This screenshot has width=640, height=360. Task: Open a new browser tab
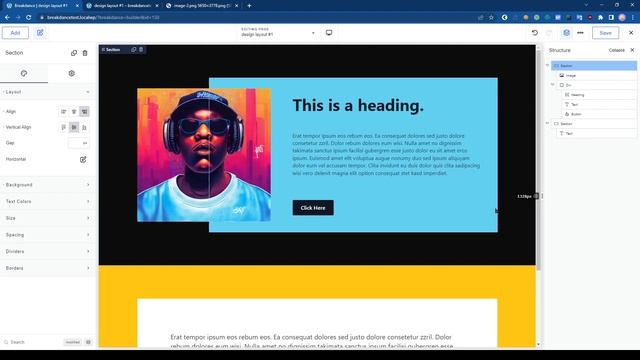click(249, 6)
